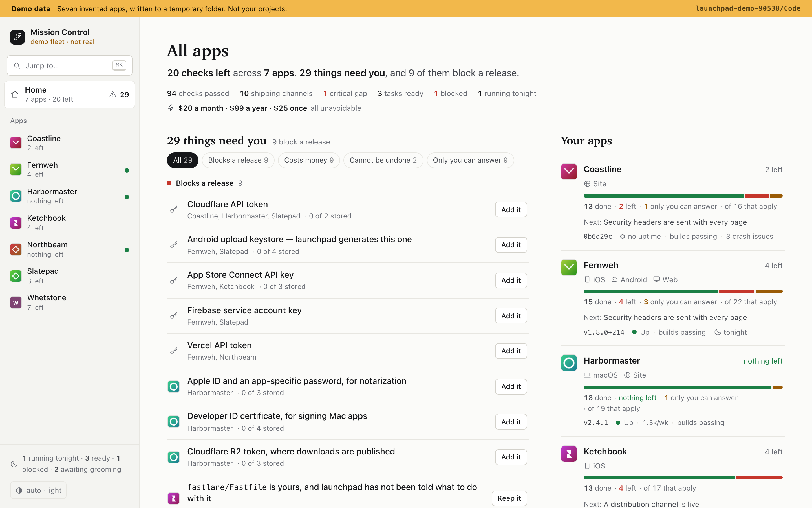812x508 pixels.
Task: Click Harbormaster's checks progress bar
Action: click(683, 387)
